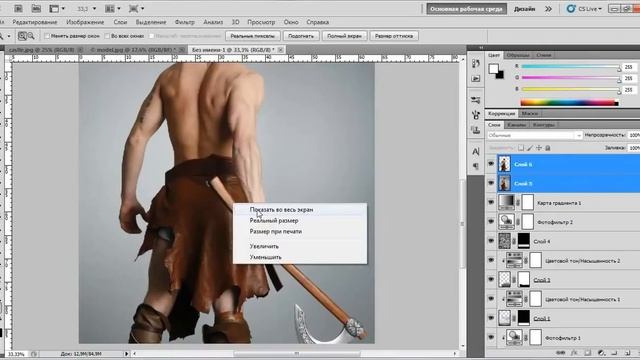The image size is (640, 360).
Task: Click the CS Live icon
Action: tap(571, 9)
